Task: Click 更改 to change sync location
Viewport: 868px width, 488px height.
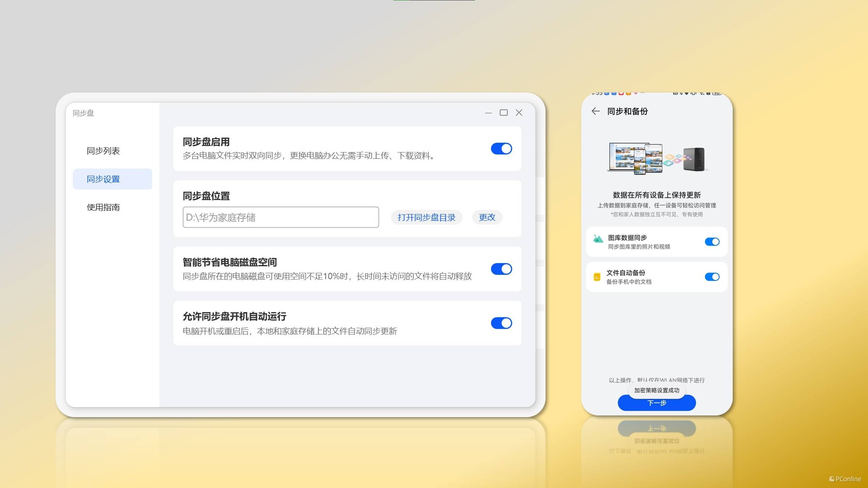Action: [x=487, y=217]
